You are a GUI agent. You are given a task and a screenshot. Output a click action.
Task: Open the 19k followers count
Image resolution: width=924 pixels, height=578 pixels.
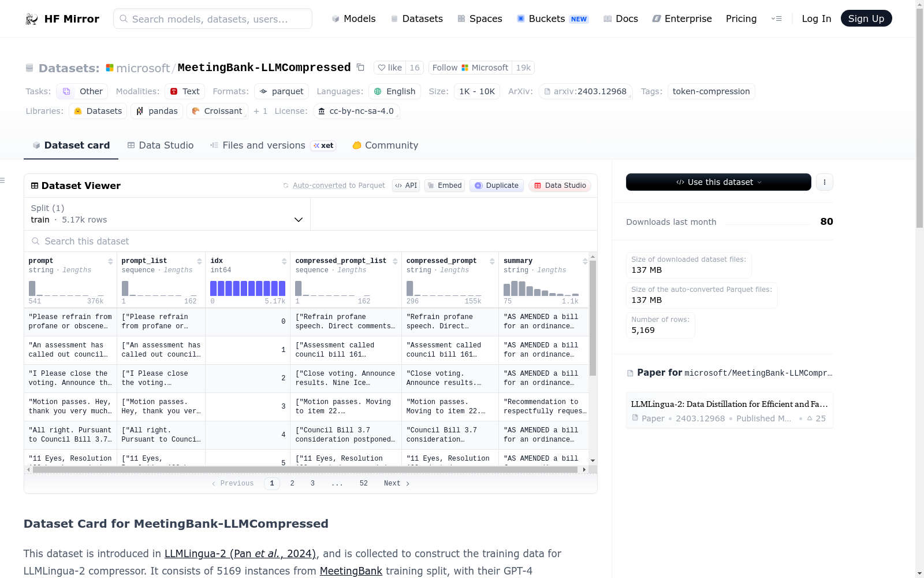coord(523,68)
